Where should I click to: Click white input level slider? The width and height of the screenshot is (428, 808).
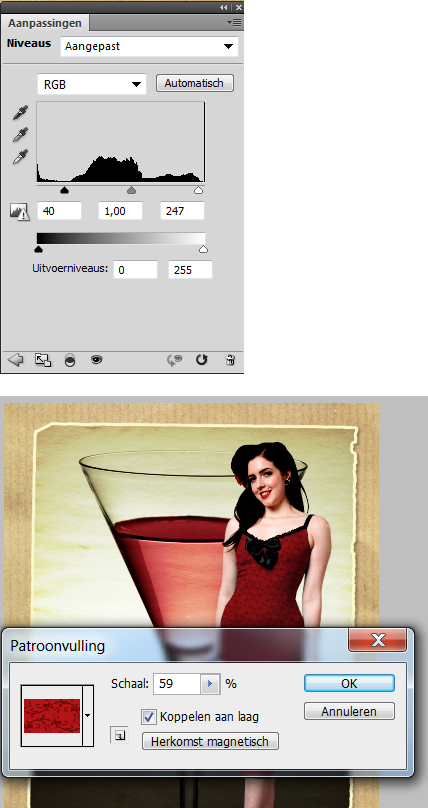pos(198,190)
